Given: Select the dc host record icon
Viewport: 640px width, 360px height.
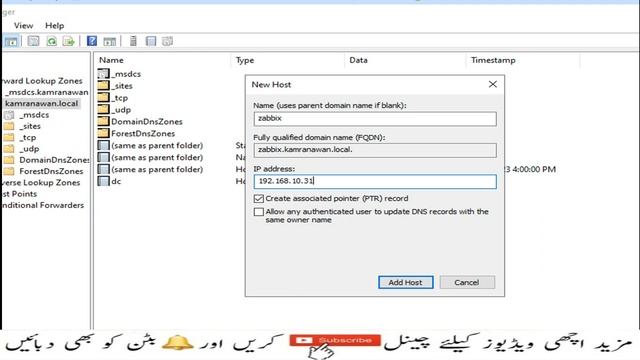Looking at the screenshot, I should pos(103,181).
